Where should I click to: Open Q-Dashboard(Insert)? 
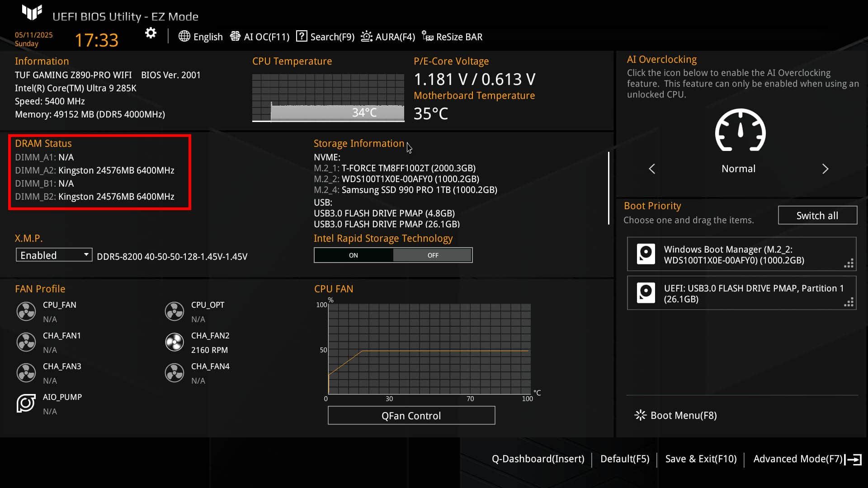point(538,459)
